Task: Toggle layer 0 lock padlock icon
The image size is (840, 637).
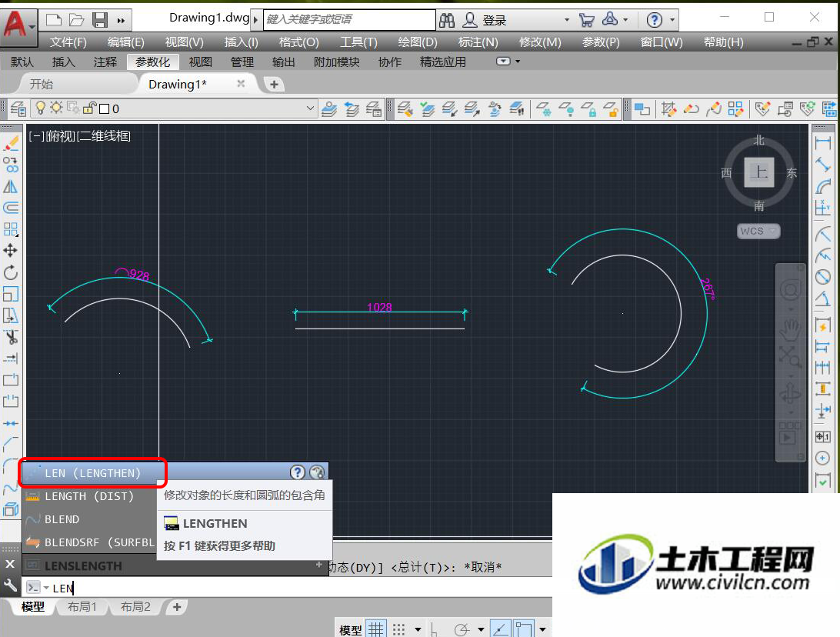Action: pyautogui.click(x=89, y=108)
